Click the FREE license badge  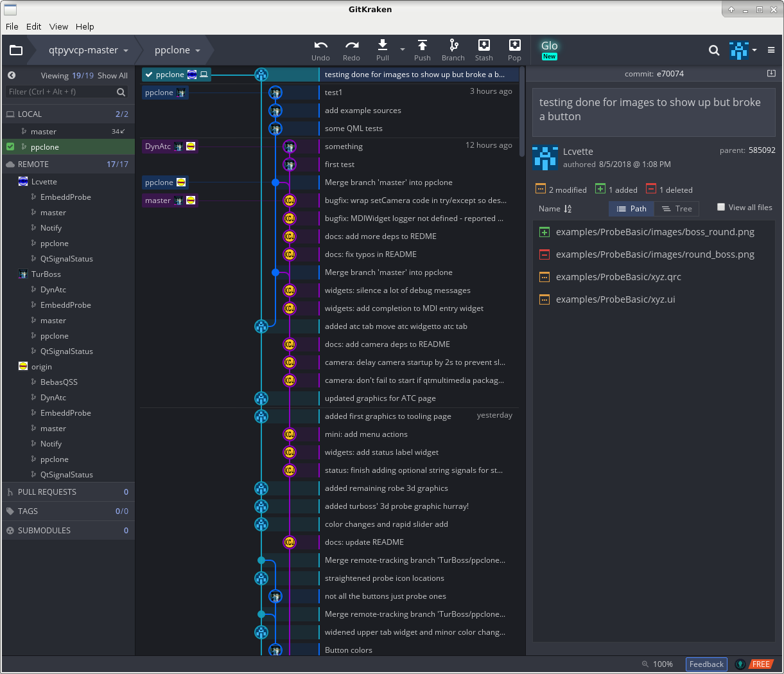(761, 664)
